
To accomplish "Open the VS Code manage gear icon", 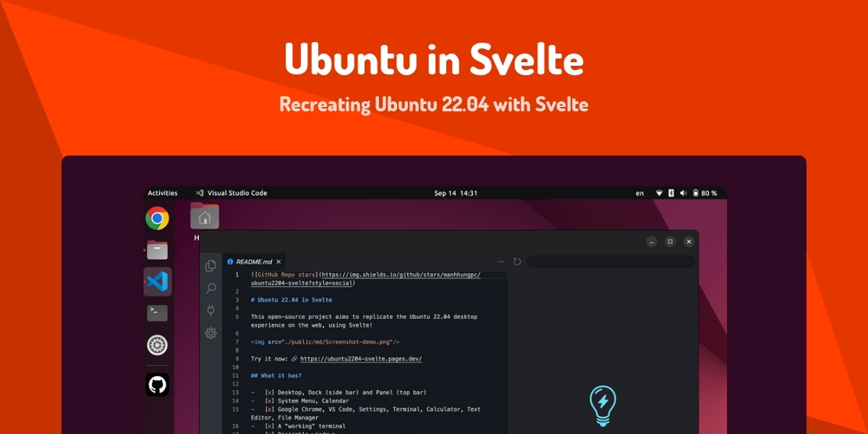I will (210, 333).
